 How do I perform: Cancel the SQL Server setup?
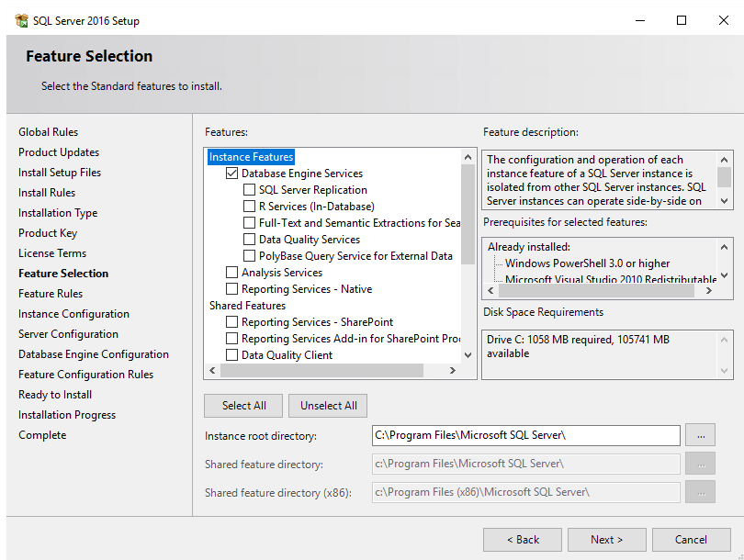pos(692,540)
